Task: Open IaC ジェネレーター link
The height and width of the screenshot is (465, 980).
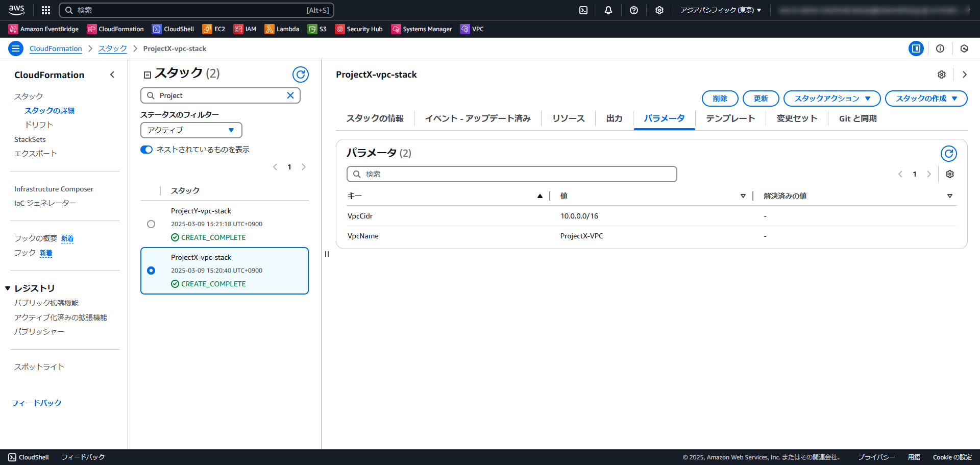Action: pos(45,203)
